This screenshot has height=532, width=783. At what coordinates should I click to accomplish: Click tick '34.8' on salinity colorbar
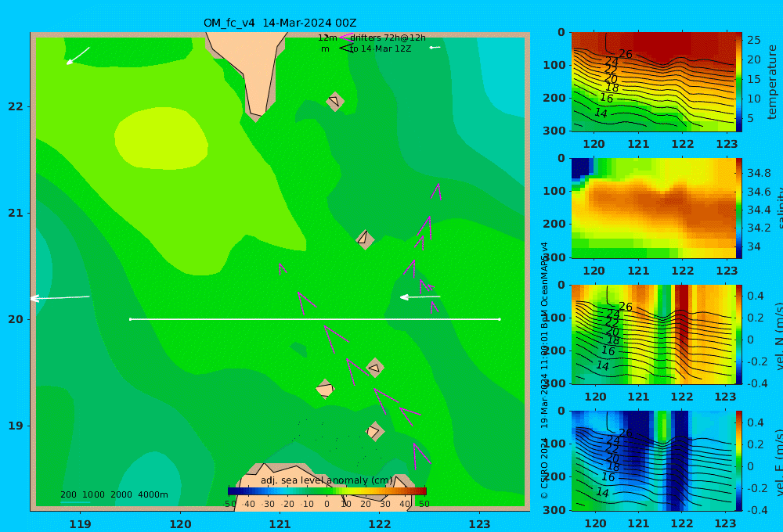pos(759,173)
